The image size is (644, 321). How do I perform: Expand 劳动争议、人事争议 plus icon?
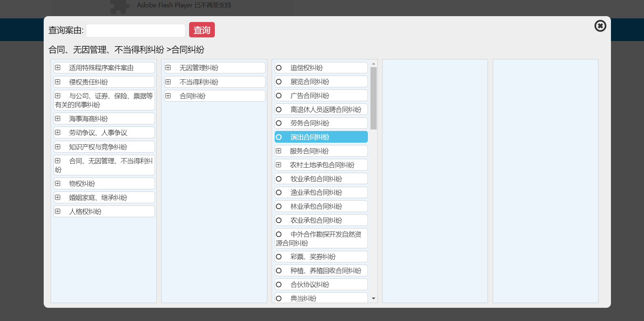coord(58,132)
